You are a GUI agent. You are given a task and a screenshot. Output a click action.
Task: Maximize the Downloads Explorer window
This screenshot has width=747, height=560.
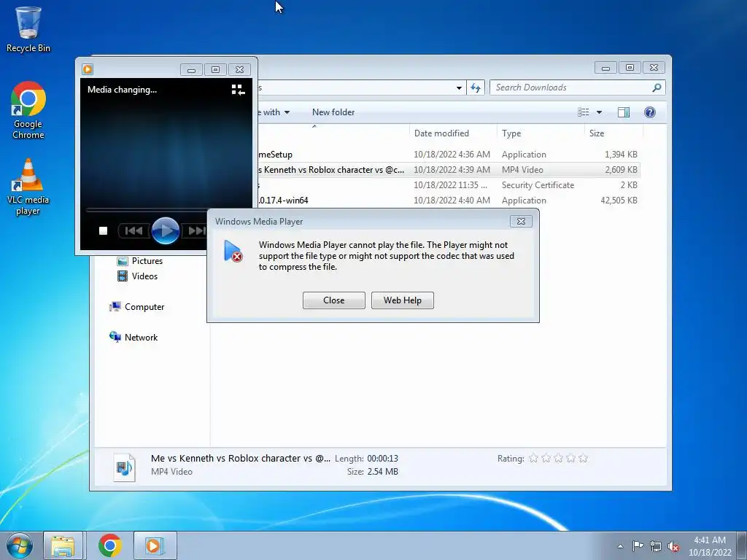coord(630,68)
